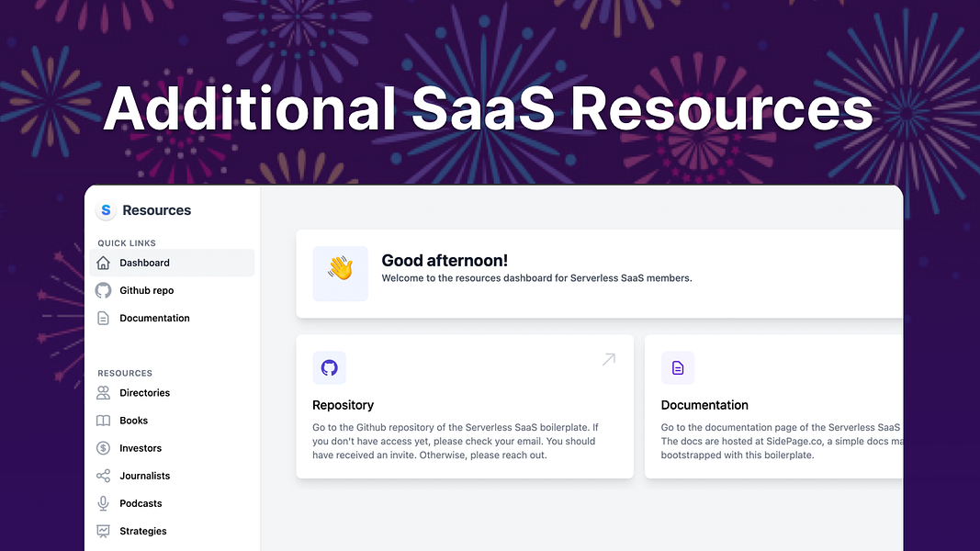
Task: Click the Repository card title
Action: click(344, 405)
